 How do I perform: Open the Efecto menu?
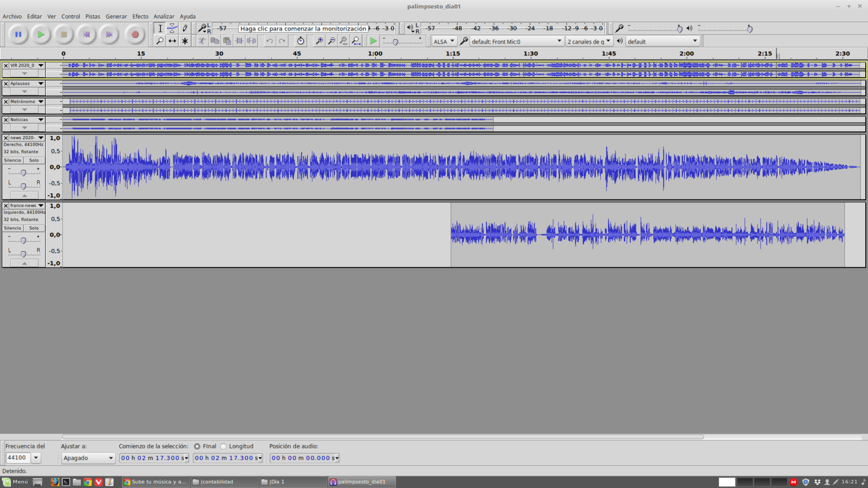(x=140, y=16)
